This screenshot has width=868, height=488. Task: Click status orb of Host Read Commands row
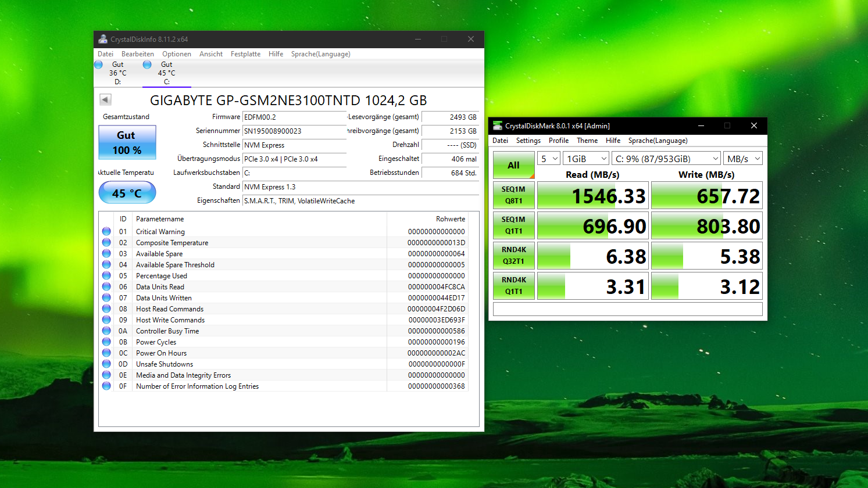click(106, 308)
